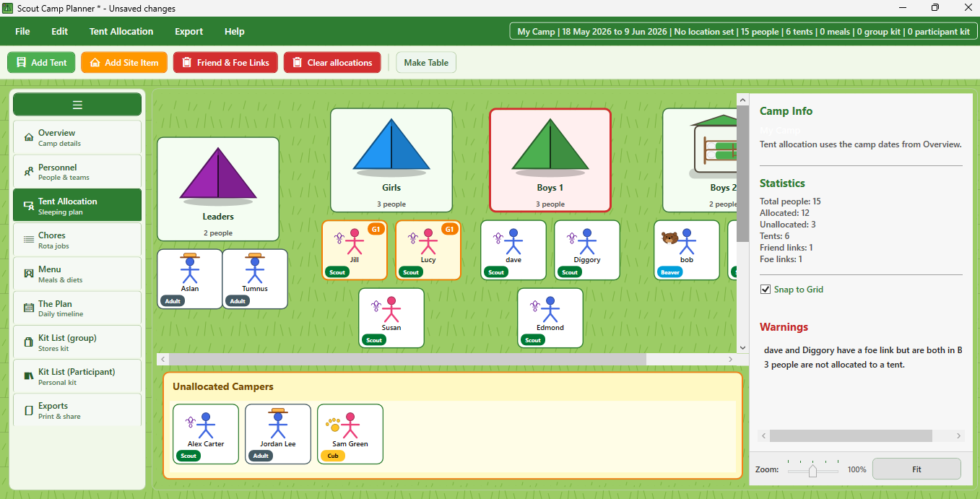Click the Add Tent button
The image size is (980, 499).
[x=41, y=63]
